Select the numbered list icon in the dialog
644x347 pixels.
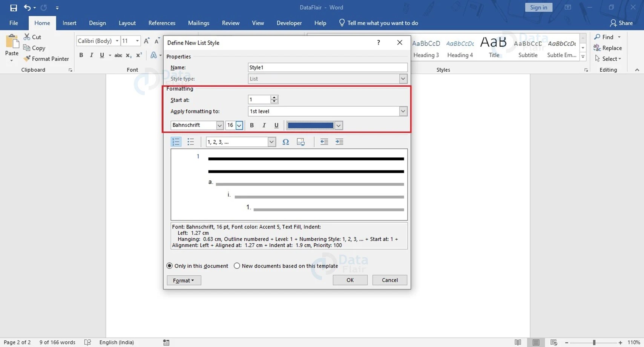click(x=176, y=141)
